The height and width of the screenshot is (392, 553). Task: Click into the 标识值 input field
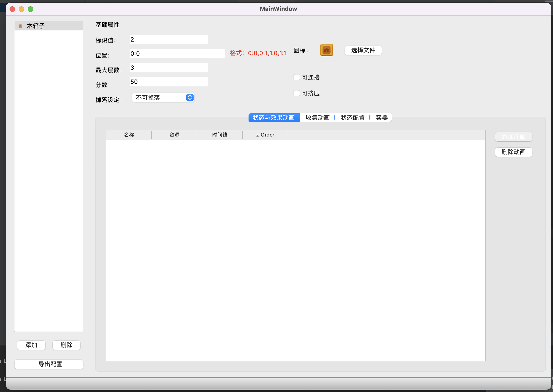click(169, 39)
